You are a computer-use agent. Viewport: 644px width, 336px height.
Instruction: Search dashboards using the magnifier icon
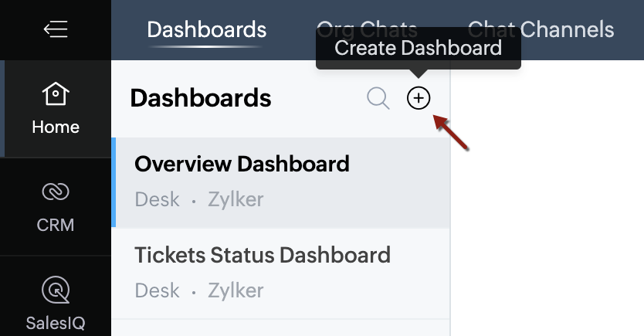pos(378,98)
